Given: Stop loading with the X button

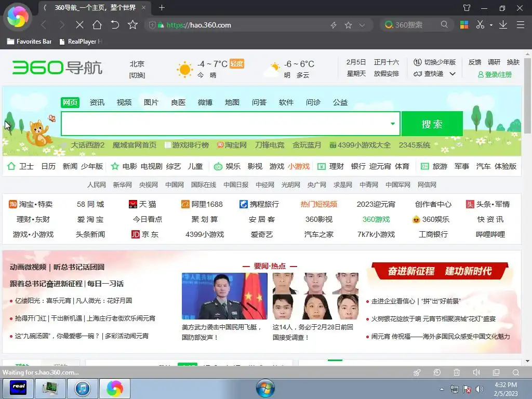Looking at the screenshot, I should point(79,25).
